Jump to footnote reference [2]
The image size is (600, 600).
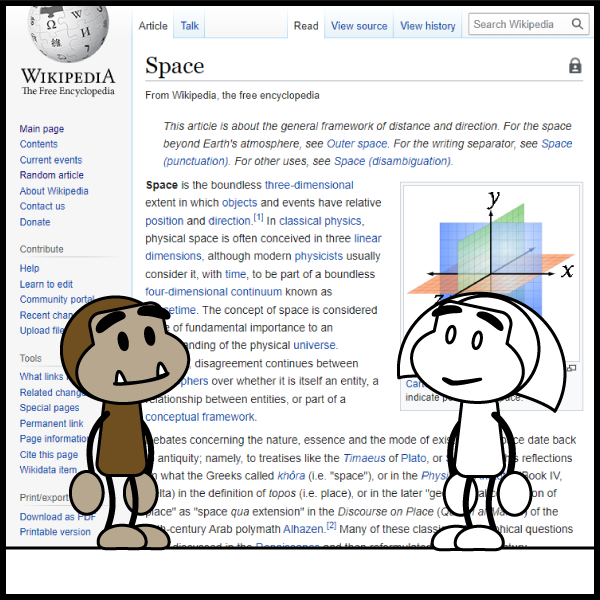[x=331, y=526]
